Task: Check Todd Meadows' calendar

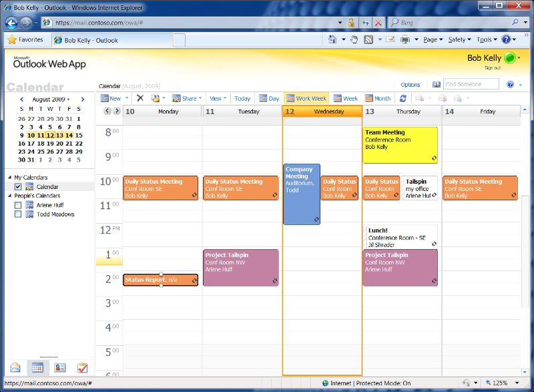Action: [18, 214]
